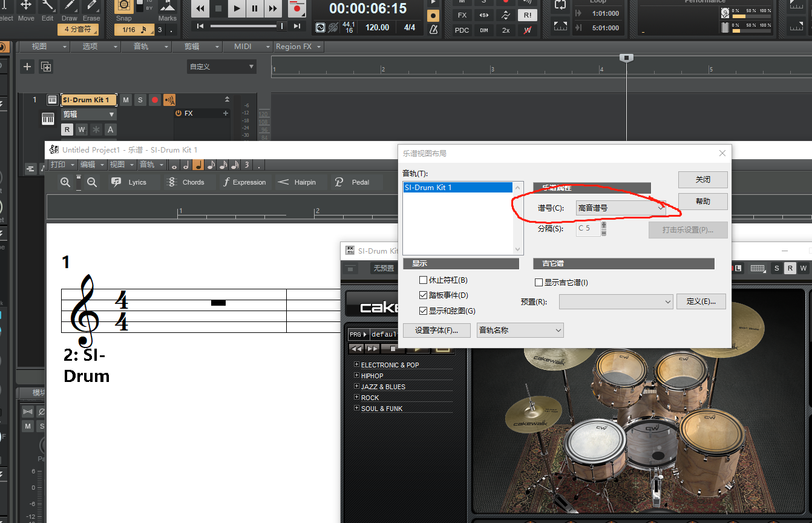Toggle the DIM solo button

point(484,30)
